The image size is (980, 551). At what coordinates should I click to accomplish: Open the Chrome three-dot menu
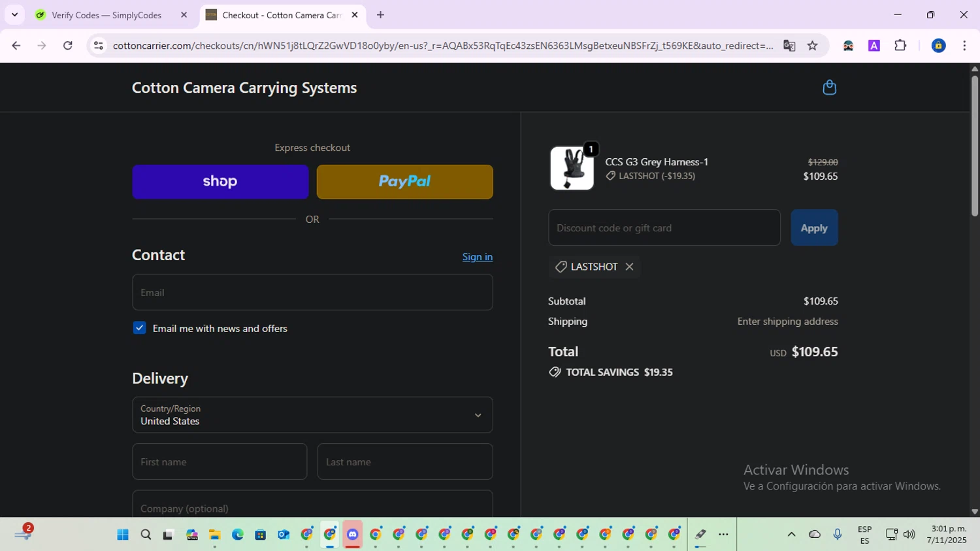tap(964, 46)
